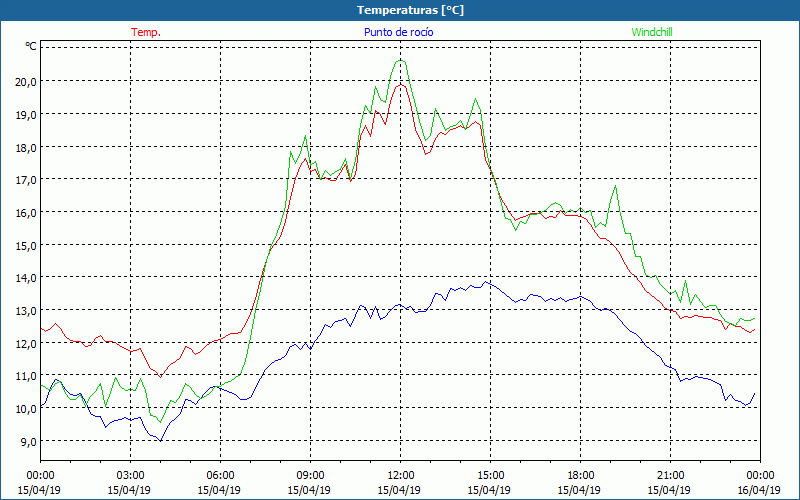Screen dimensions: 800x500
Task: Click the 14,0 y-axis value
Action: click(x=27, y=278)
